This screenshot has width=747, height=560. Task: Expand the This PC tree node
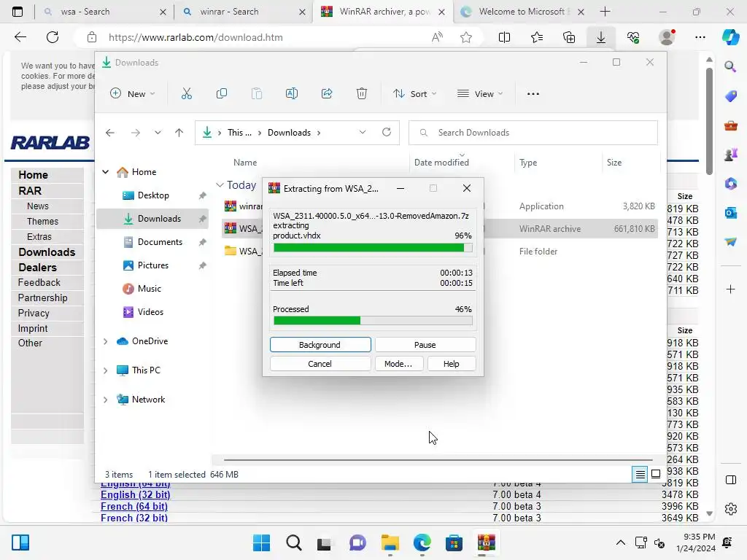coord(105,370)
